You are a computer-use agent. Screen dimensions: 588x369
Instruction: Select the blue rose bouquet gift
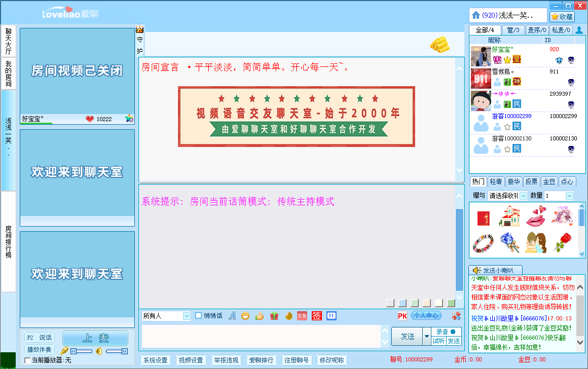tap(509, 242)
